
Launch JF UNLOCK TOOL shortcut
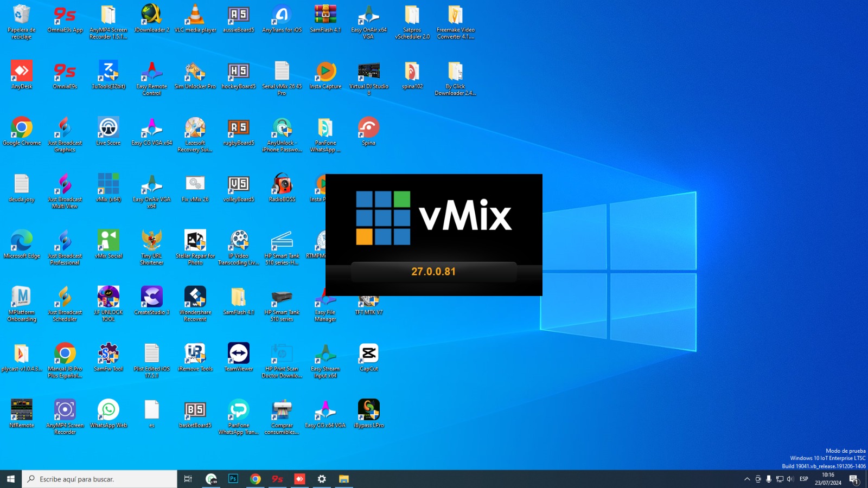[108, 304]
